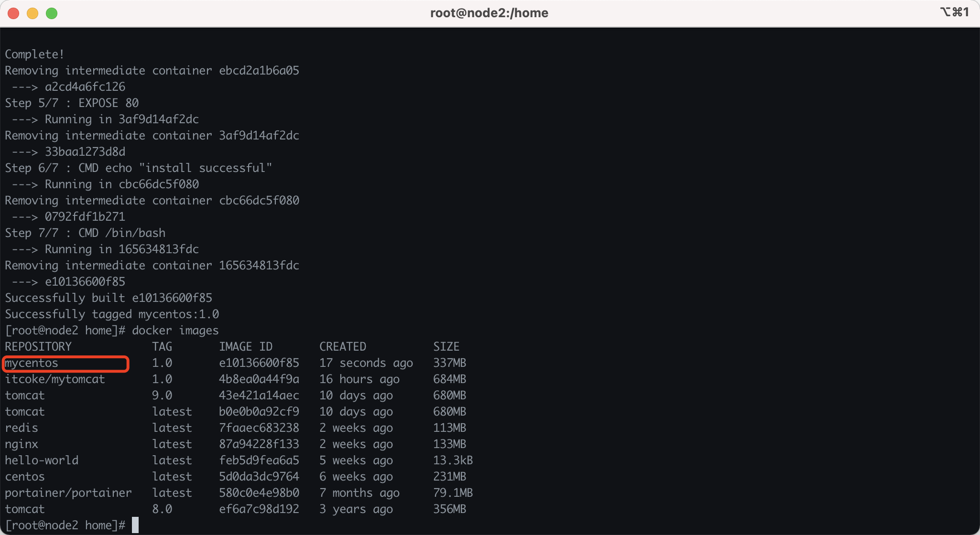The width and height of the screenshot is (980, 535).
Task: Click the highlighted mycentos repository name
Action: coord(32,363)
